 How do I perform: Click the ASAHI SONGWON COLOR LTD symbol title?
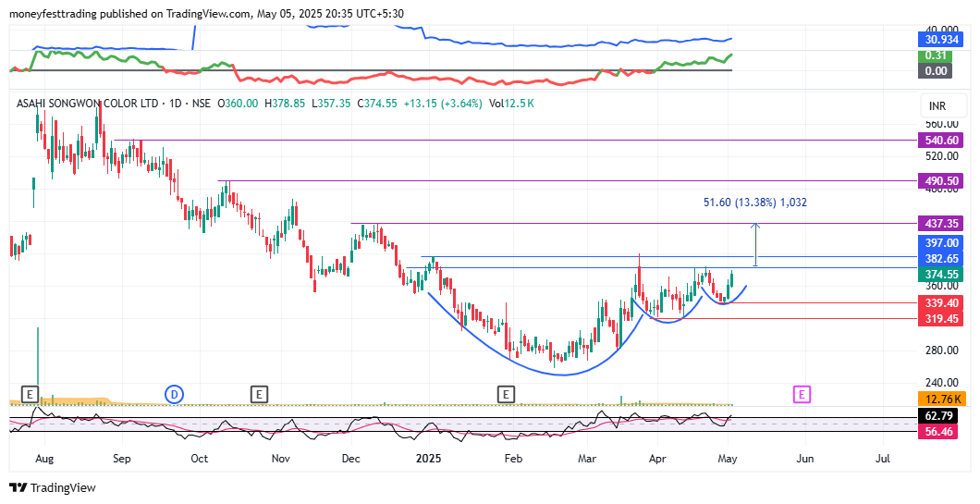(x=87, y=104)
